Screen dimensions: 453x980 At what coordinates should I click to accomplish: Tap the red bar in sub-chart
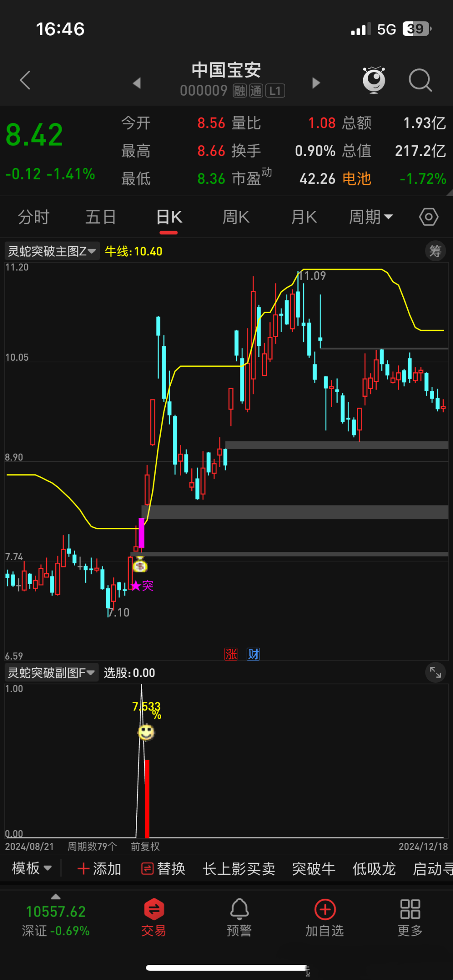click(147, 798)
